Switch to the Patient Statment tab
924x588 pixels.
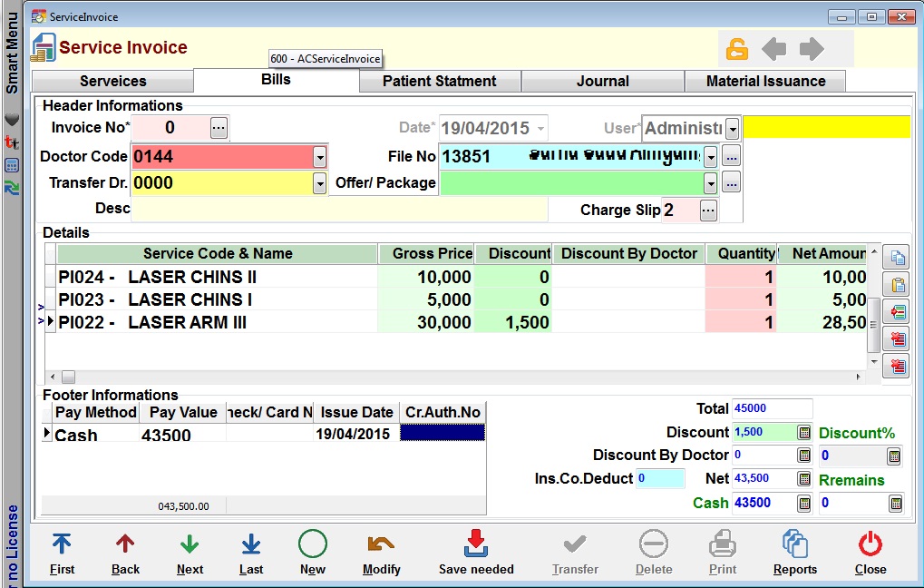(439, 81)
